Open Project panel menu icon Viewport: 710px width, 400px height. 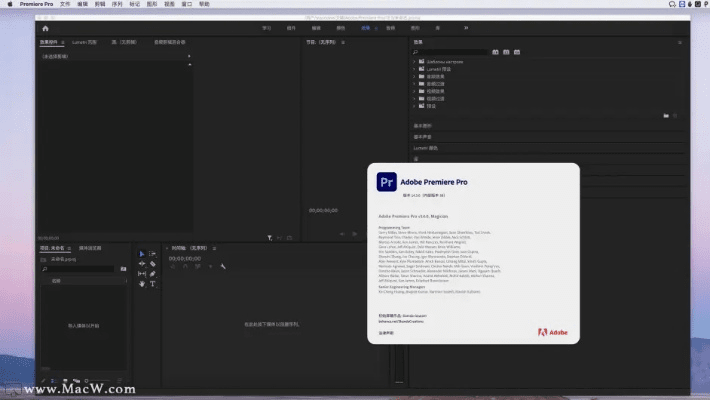pyautogui.click(x=69, y=248)
